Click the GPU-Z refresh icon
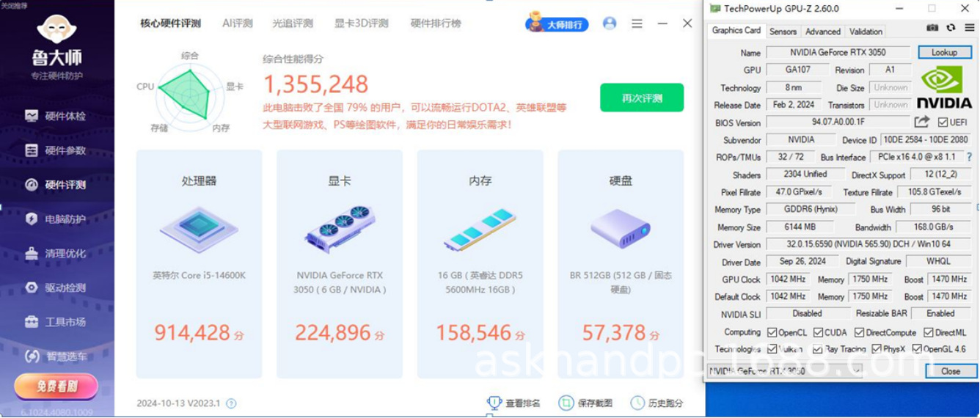Image resolution: width=980 pixels, height=418 pixels. (x=951, y=28)
